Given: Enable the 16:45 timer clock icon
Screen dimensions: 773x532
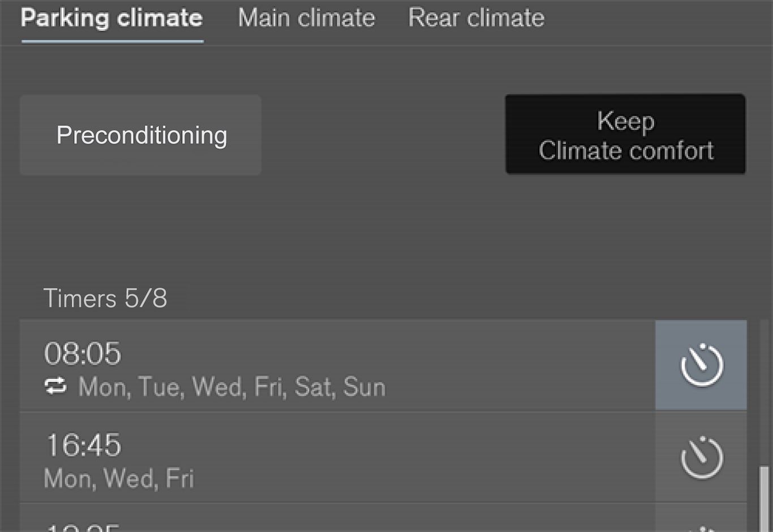Looking at the screenshot, I should [x=701, y=457].
